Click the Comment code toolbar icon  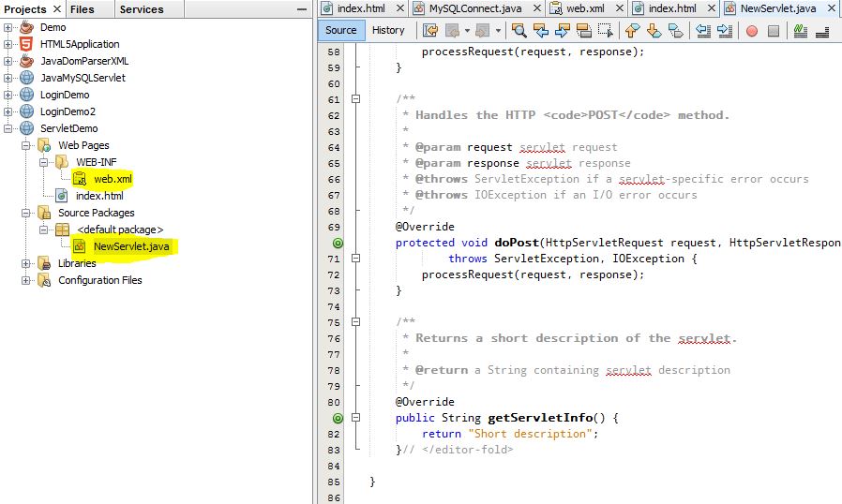click(x=800, y=30)
